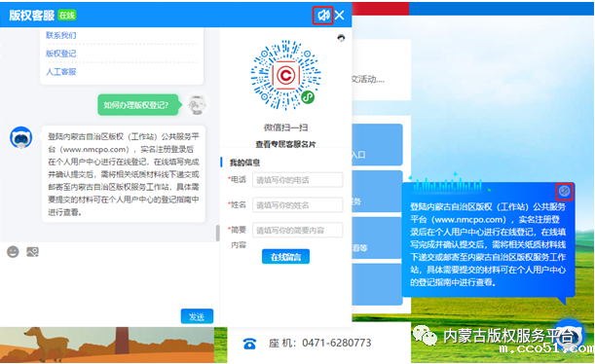Click the 版权客服 window title
Viewport: 595px width, 364px height.
tap(32, 16)
